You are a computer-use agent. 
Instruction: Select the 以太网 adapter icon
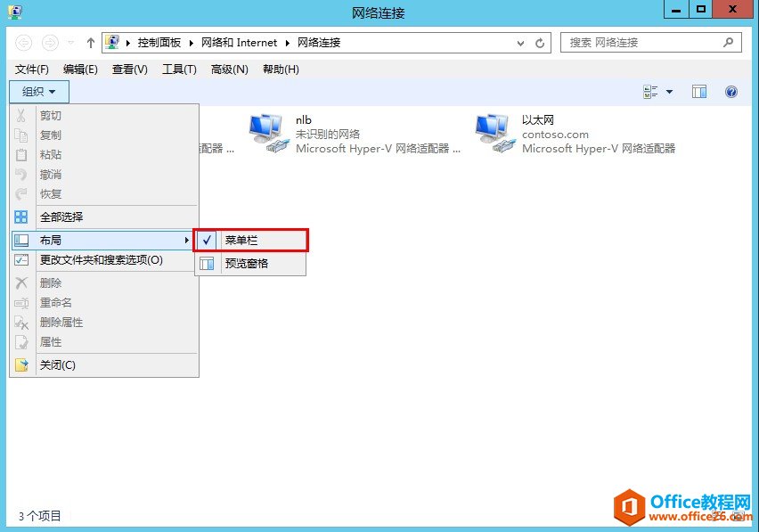tap(493, 129)
